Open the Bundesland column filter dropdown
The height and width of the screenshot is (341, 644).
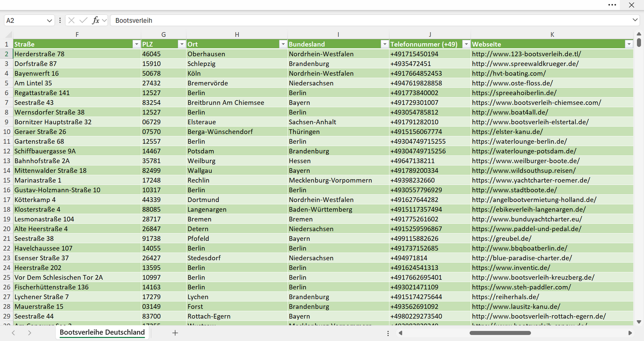point(385,44)
